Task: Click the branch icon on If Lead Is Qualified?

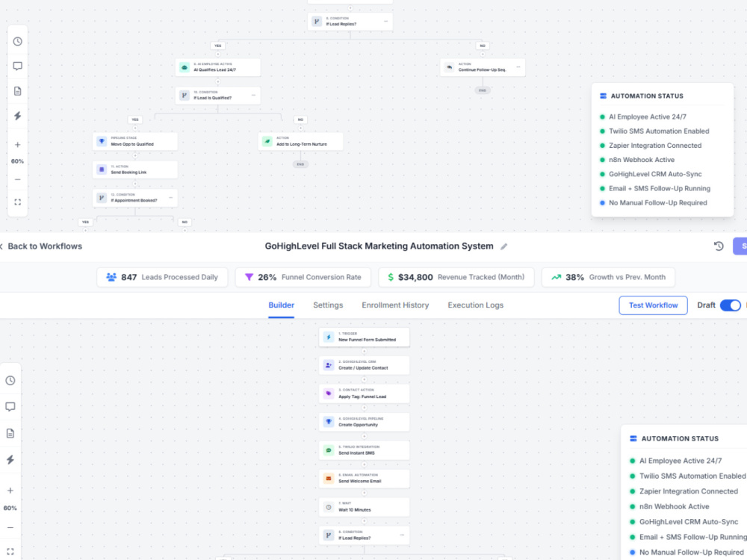Action: point(185,96)
